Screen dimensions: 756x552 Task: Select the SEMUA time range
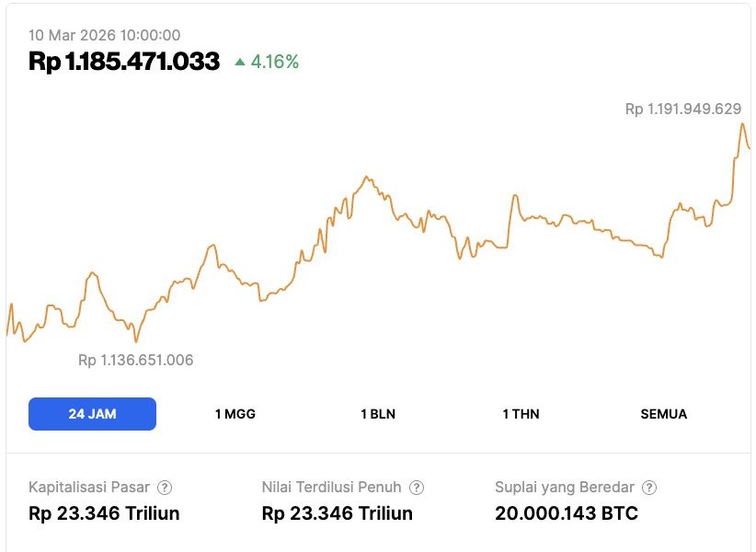(663, 414)
